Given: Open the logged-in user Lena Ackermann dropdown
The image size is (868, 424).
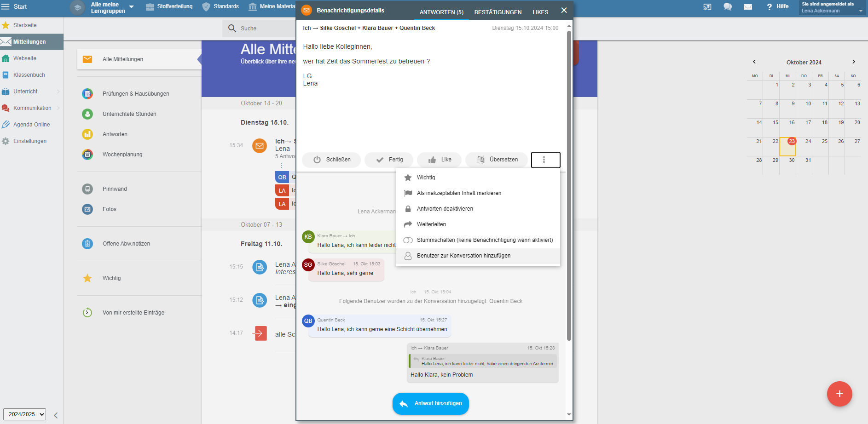Looking at the screenshot, I should tap(832, 8).
